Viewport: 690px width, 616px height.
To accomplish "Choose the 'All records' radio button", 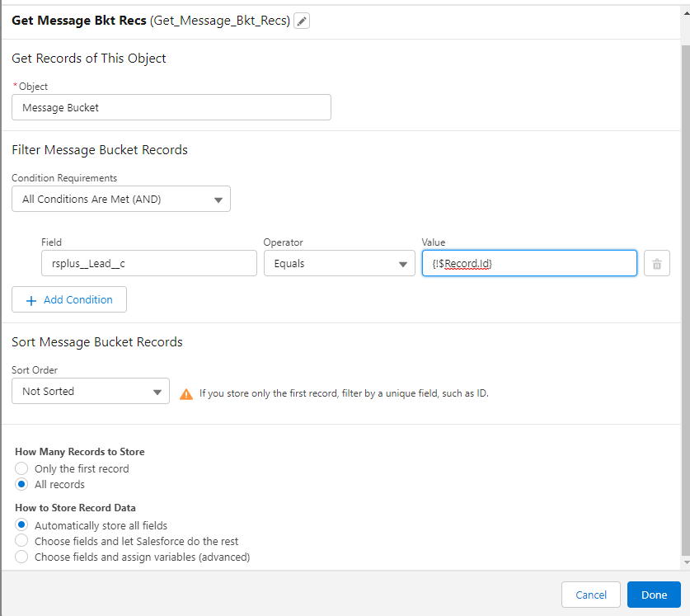I will tap(22, 484).
